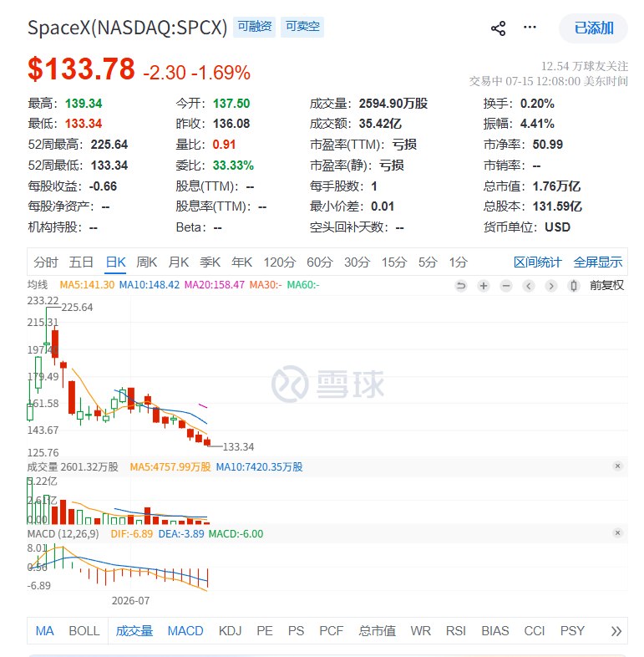The width and height of the screenshot is (644, 657).
Task: Click the 12.54 万球友关注 followers text
Action: (585, 66)
